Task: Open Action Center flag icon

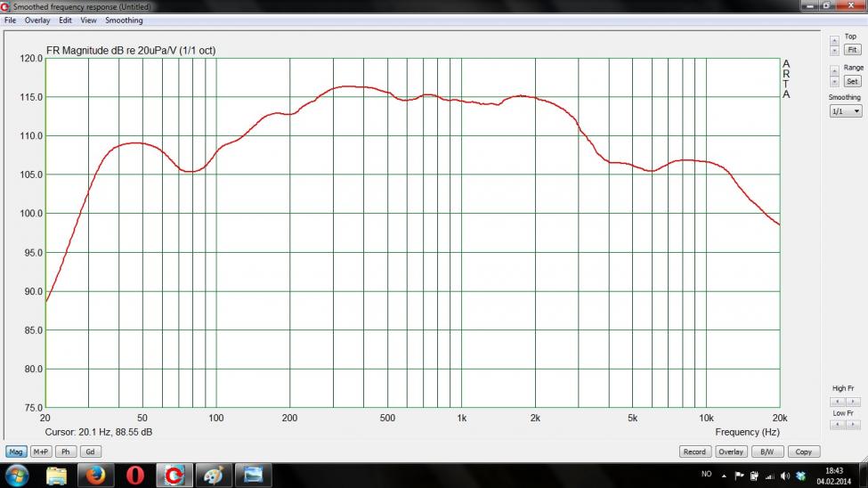Action: pyautogui.click(x=739, y=476)
